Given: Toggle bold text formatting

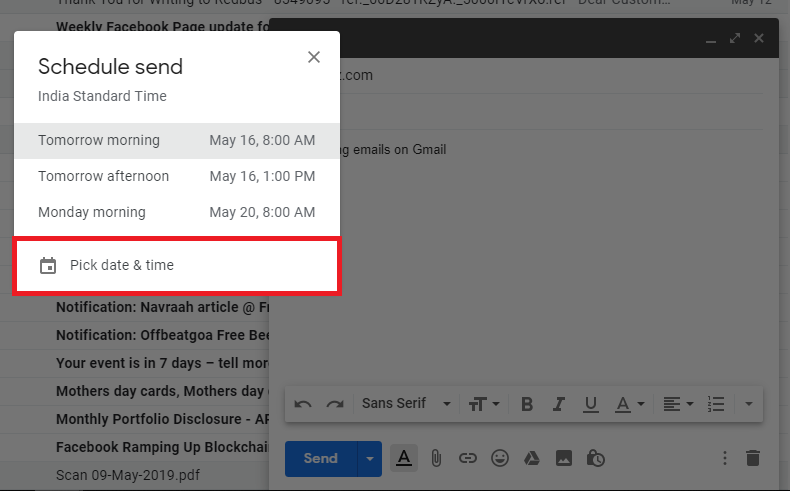Looking at the screenshot, I should pyautogui.click(x=527, y=404).
